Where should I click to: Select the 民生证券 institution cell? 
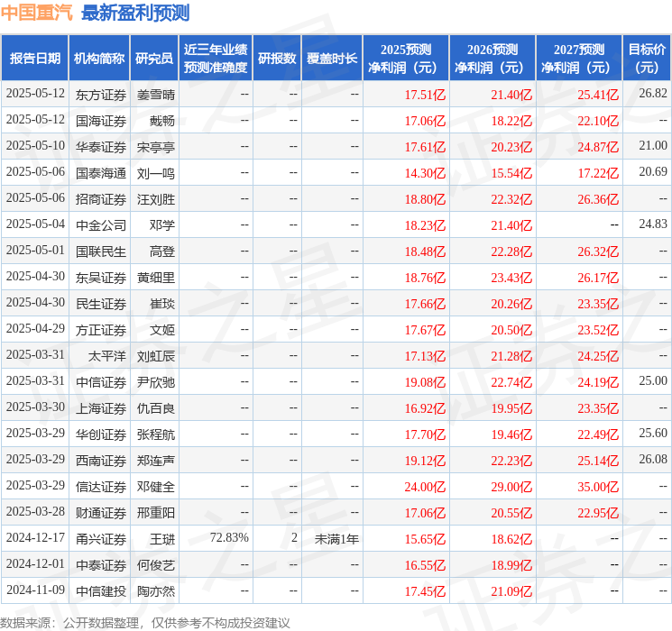tap(101, 304)
